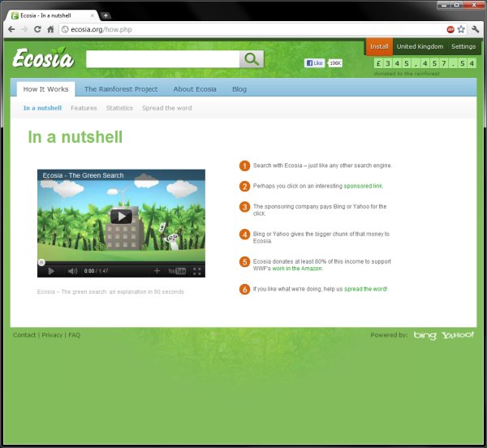Viewport: 487px width, 448px height.
Task: Go to the Blog tab
Action: point(239,89)
